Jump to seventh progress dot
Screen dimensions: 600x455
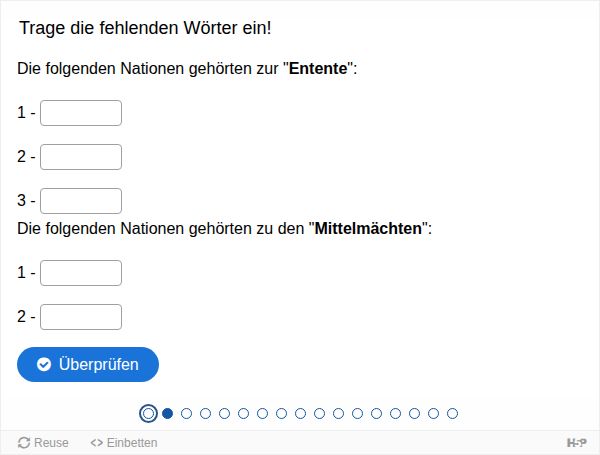[262, 413]
